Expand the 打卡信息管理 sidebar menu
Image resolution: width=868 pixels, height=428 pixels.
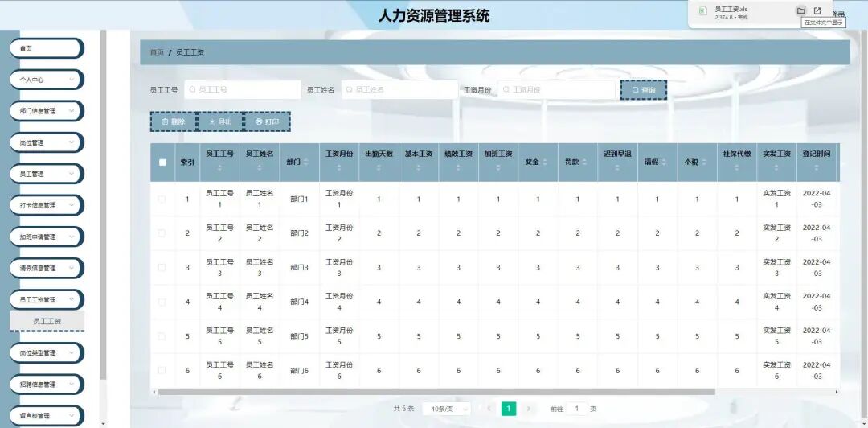(x=47, y=205)
